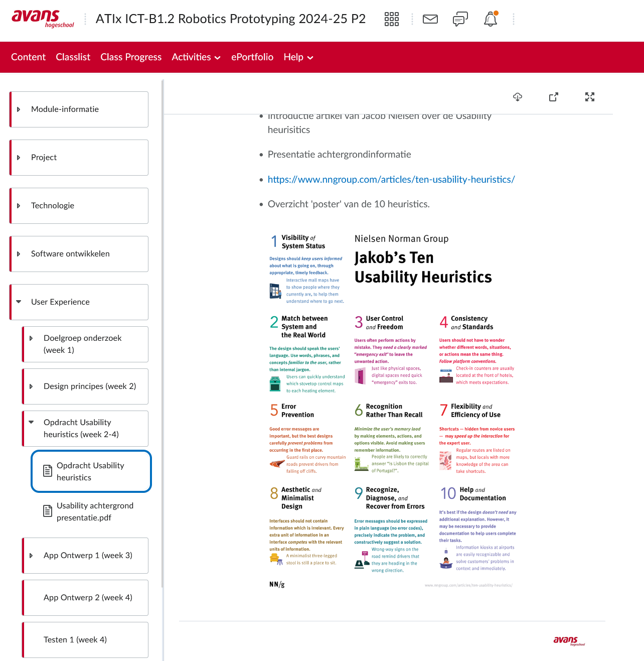This screenshot has width=644, height=661.
Task: Click the Avans hogeschool logo
Action: click(x=43, y=19)
